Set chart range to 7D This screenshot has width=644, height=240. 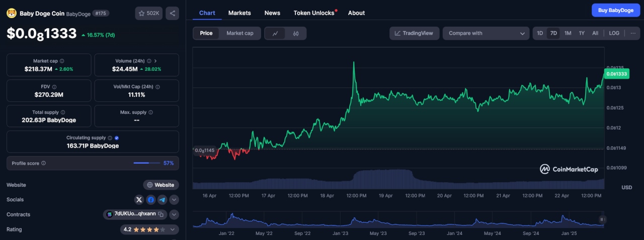553,33
